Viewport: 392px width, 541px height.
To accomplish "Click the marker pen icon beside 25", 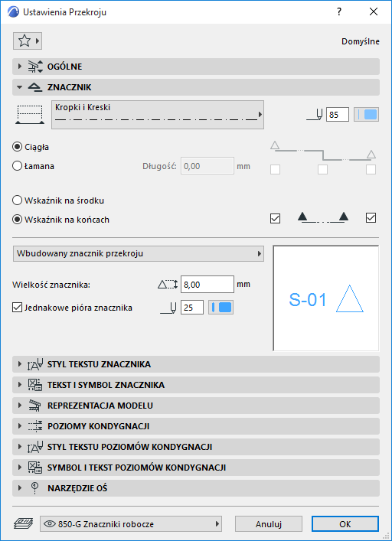I will tap(168, 307).
